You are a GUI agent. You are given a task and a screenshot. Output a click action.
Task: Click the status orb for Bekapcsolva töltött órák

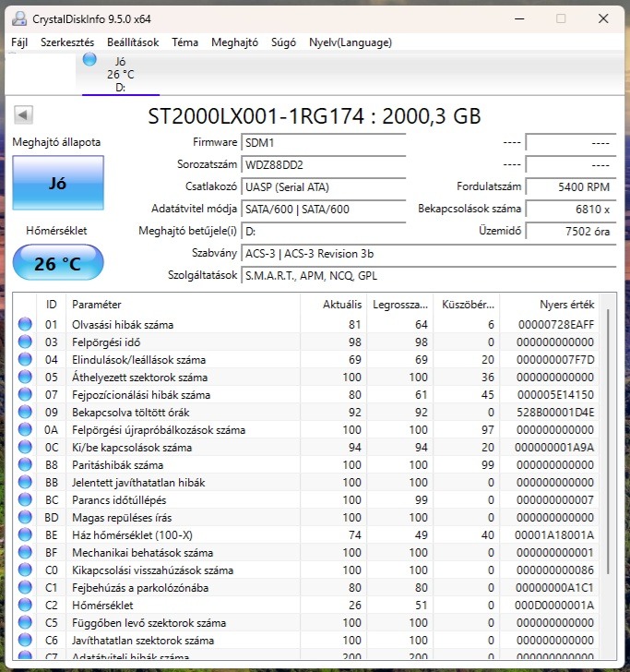tap(25, 412)
